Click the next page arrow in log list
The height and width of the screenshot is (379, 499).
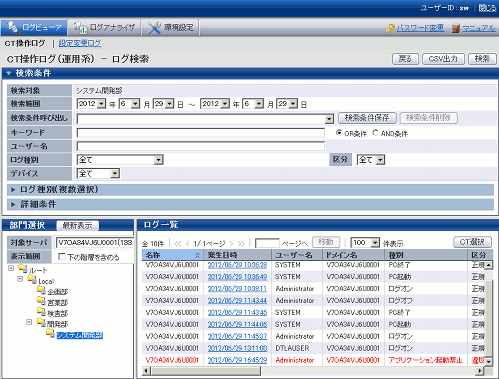click(x=231, y=244)
